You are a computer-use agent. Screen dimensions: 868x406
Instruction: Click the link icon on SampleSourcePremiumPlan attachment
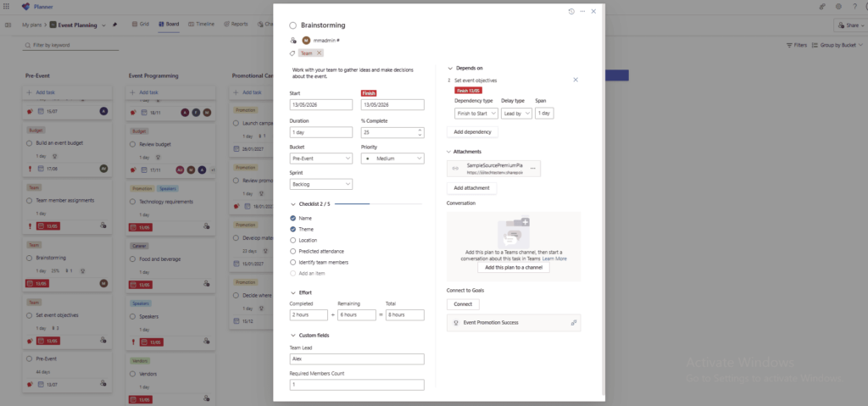(x=455, y=169)
